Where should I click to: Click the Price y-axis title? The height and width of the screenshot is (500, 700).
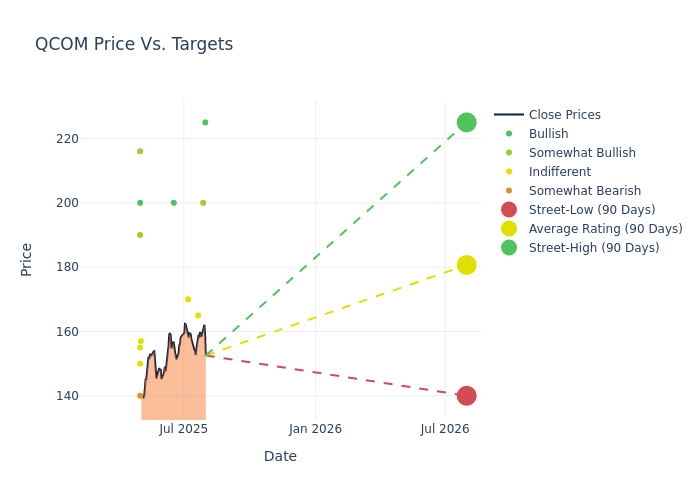tap(27, 259)
